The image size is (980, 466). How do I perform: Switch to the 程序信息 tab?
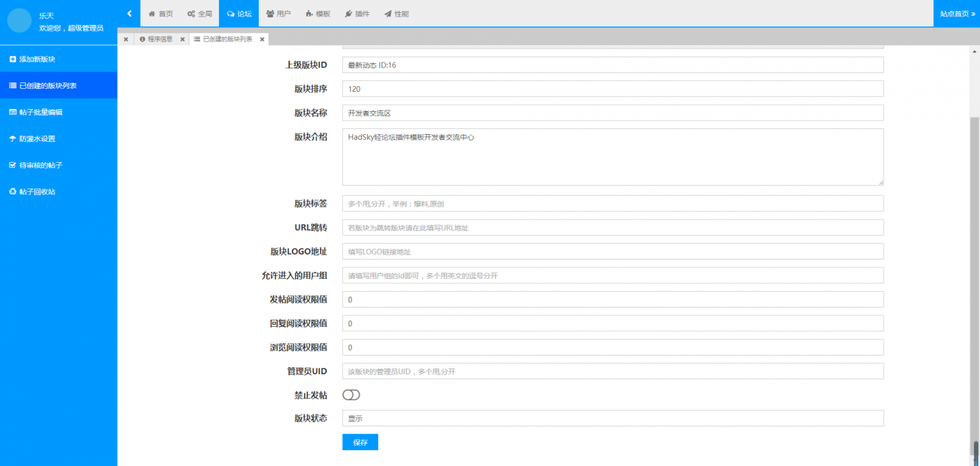tap(156, 39)
